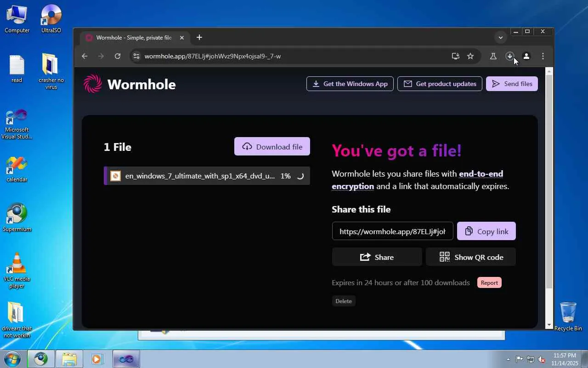Viewport: 588px width, 368px height.
Task: Open the browser profile menu
Action: point(526,56)
